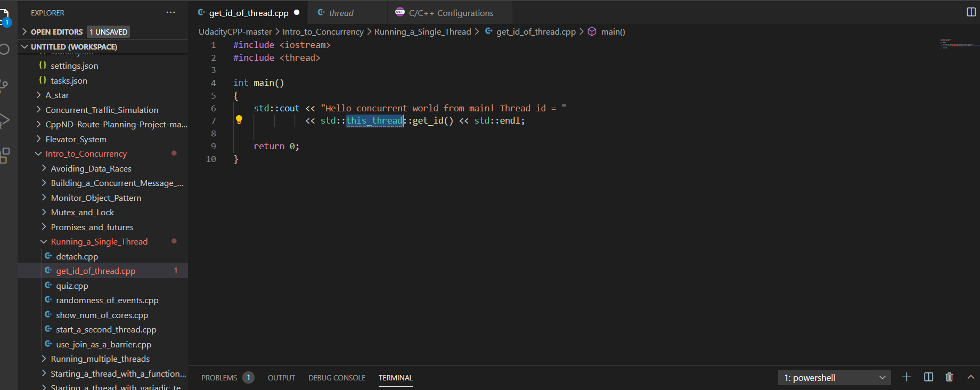
Task: Kill terminal with trash icon
Action: 949,377
